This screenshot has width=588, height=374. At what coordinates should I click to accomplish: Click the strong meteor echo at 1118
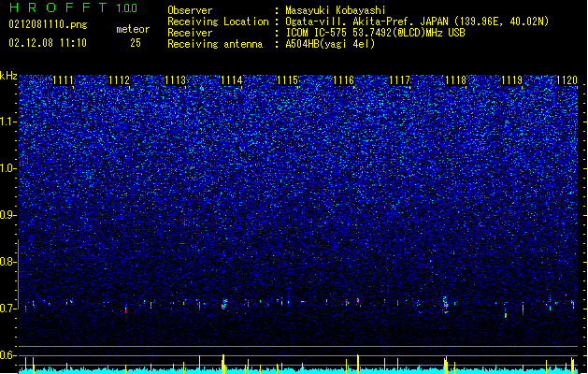coord(445,305)
